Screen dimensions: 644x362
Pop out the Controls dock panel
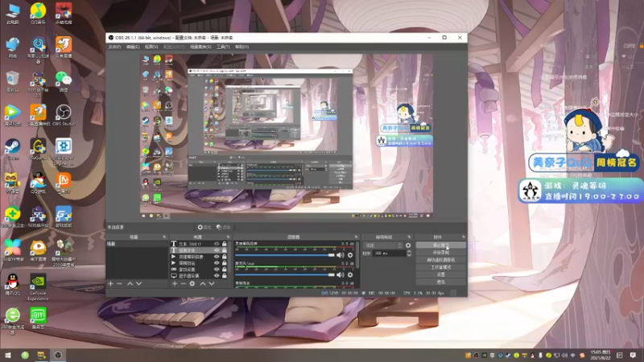tap(464, 237)
